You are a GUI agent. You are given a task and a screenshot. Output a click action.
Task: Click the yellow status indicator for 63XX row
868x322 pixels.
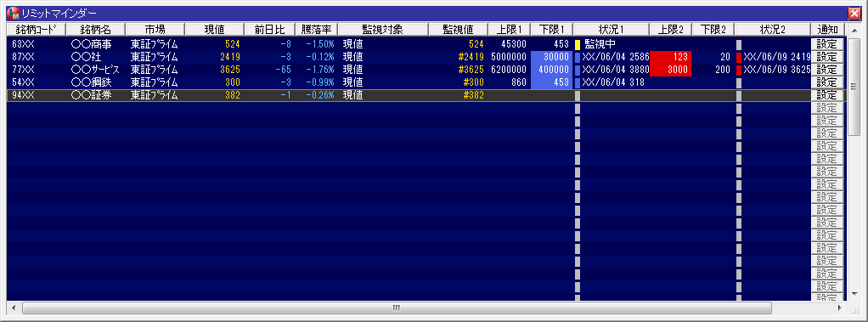coord(577,44)
